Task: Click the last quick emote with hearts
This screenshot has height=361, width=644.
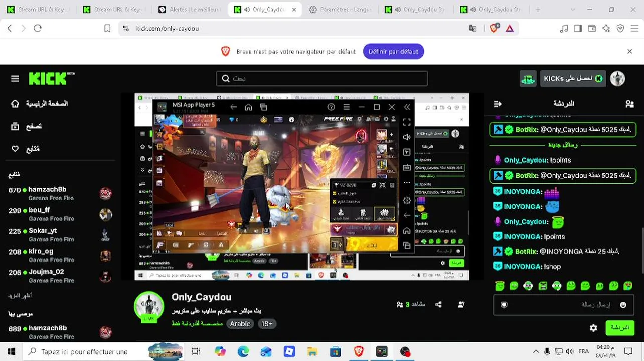Action: 628,286
